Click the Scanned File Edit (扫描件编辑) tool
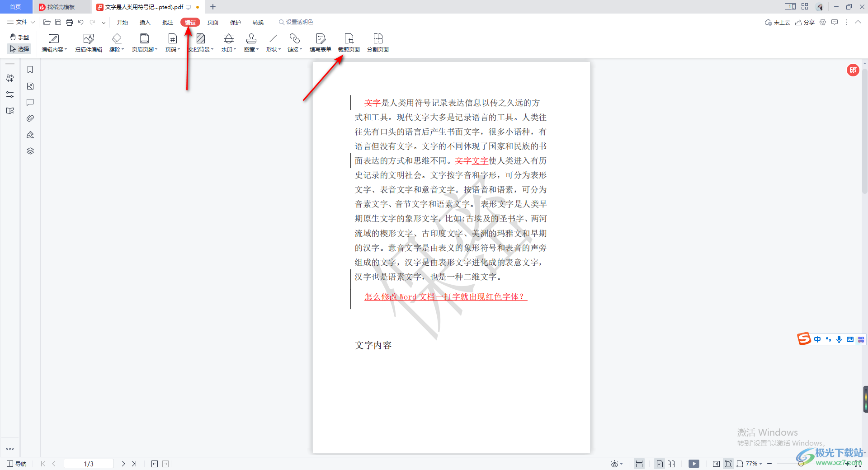This screenshot has height=470, width=868. click(x=89, y=43)
